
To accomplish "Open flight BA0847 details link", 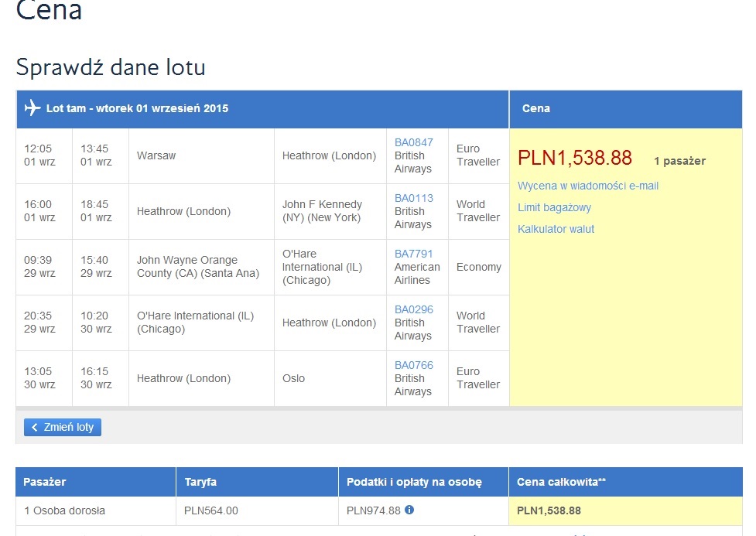I will click(x=414, y=142).
